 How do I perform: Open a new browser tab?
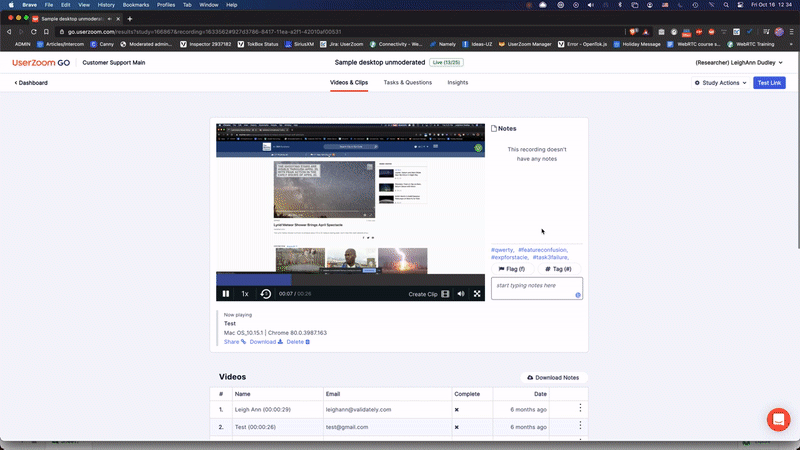tap(130, 19)
